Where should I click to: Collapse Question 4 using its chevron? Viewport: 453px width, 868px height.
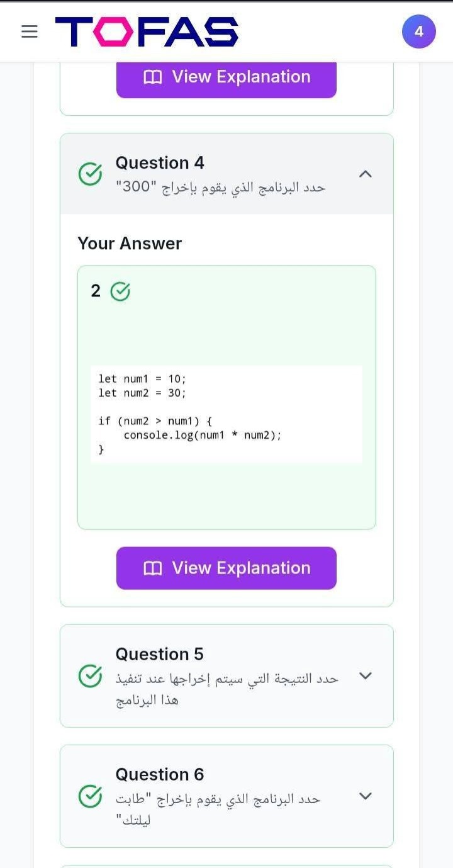tap(366, 174)
